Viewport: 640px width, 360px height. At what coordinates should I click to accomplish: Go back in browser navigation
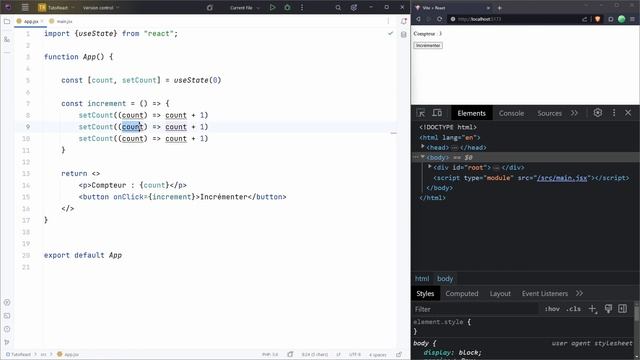pyautogui.click(x=418, y=19)
